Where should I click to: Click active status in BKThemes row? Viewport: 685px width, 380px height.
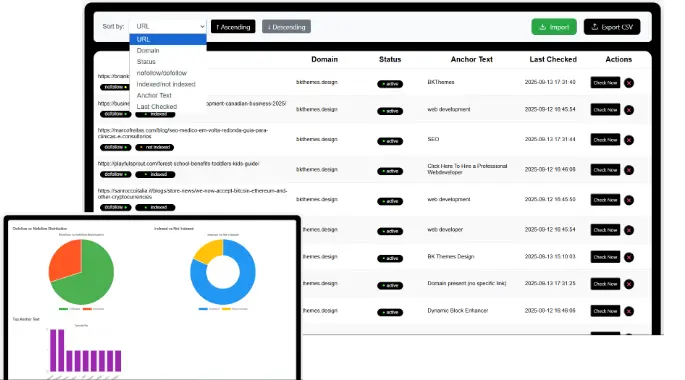point(390,84)
